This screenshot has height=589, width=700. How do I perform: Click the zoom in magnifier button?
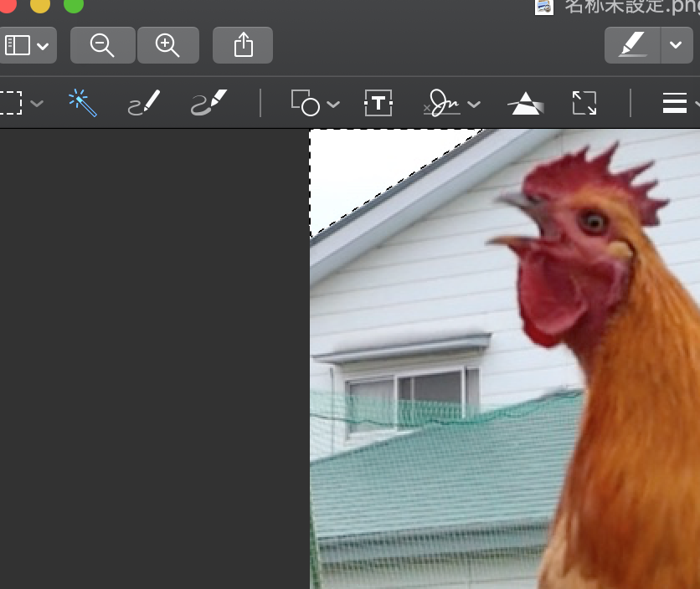[x=167, y=45]
